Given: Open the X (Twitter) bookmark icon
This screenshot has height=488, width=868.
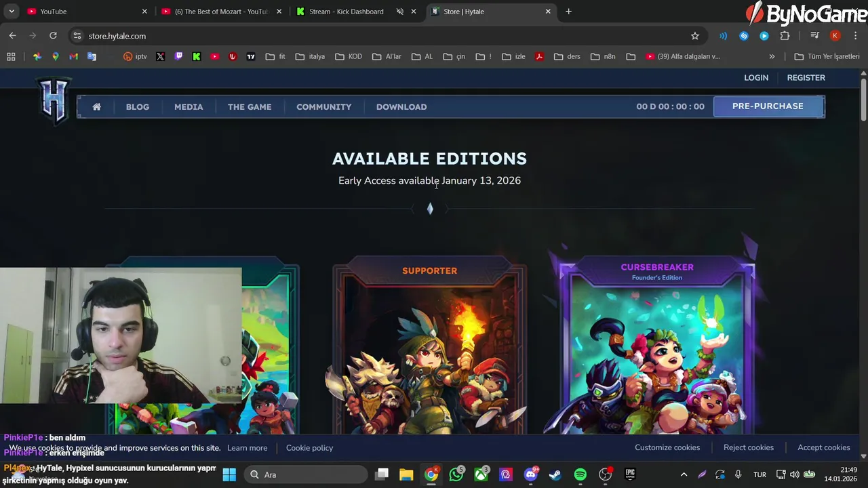Looking at the screenshot, I should coord(160,56).
